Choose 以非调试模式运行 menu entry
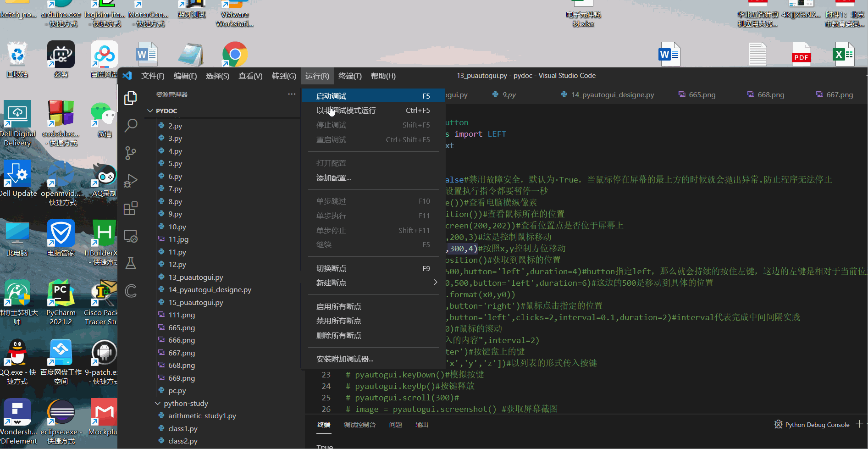 click(x=373, y=111)
